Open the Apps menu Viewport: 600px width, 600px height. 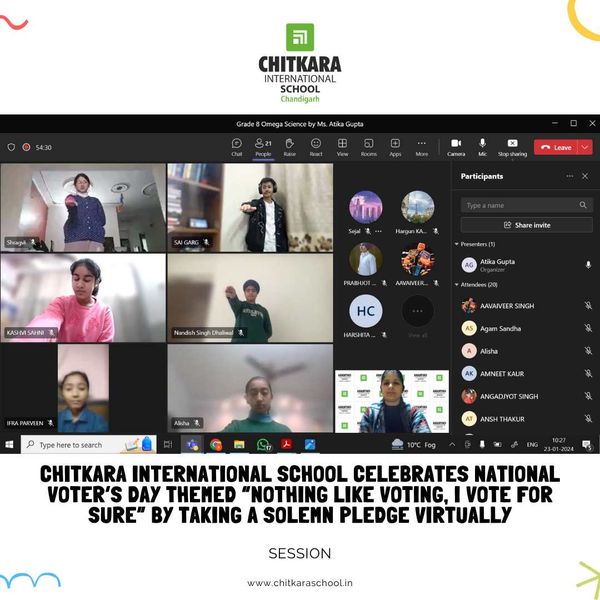tap(395, 147)
